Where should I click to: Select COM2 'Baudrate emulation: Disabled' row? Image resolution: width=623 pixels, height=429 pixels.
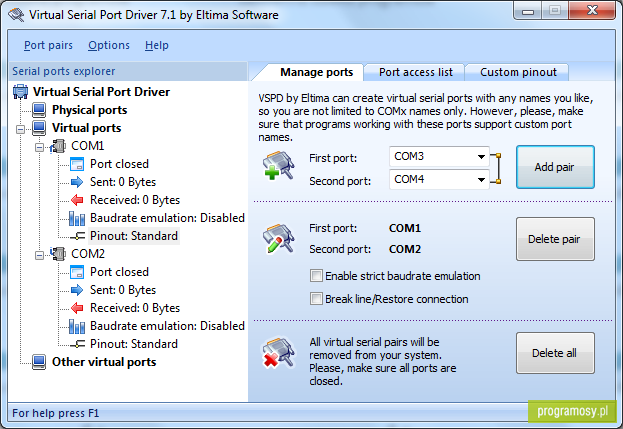tap(167, 326)
